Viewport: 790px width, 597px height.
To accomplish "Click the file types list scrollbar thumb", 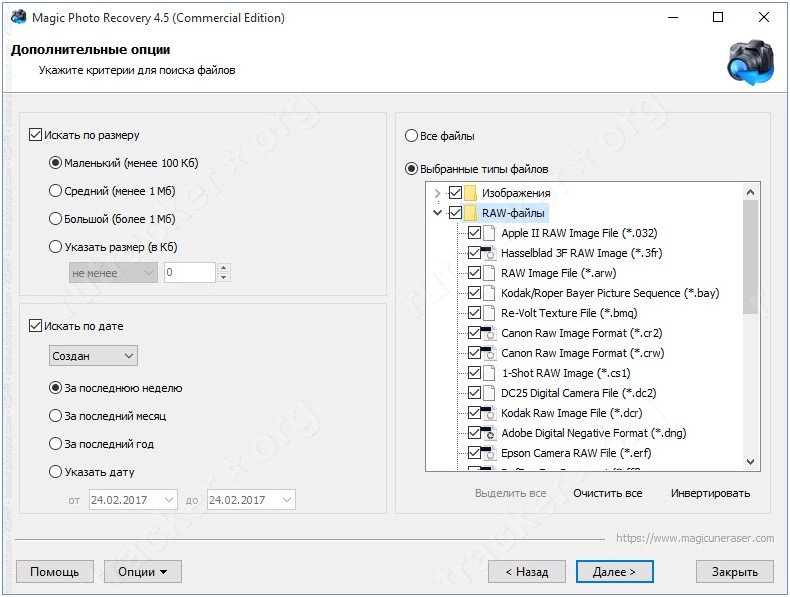I will (750, 257).
